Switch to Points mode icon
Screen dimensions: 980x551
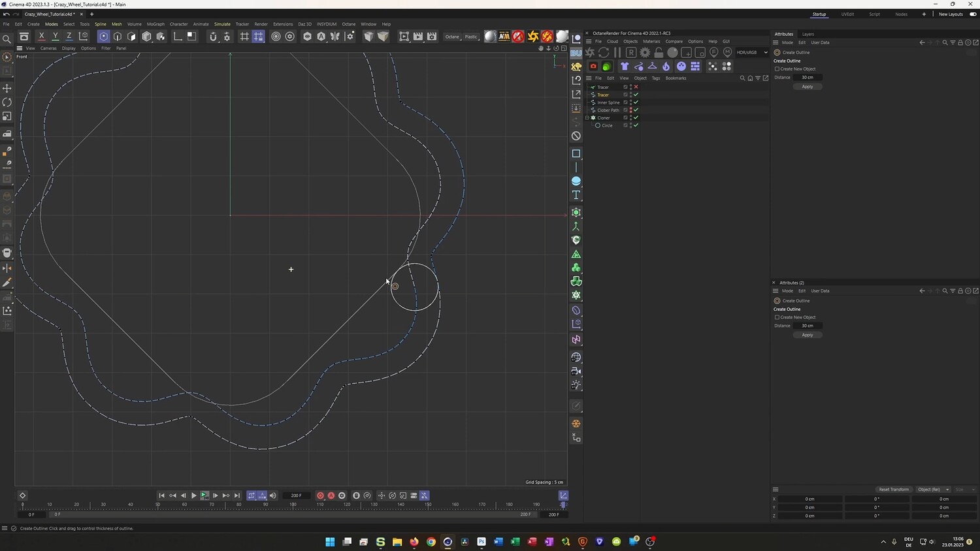pyautogui.click(x=103, y=37)
